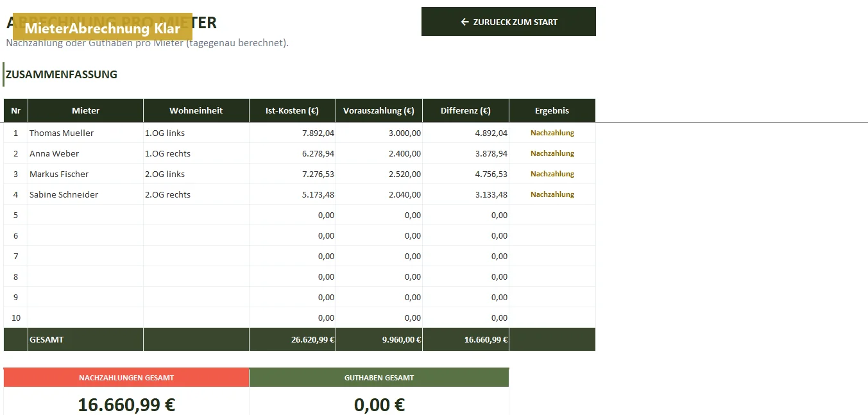Click the "Ist-Kosten (€)" column header
Viewport: 868px width, 415px height.
[x=293, y=110]
